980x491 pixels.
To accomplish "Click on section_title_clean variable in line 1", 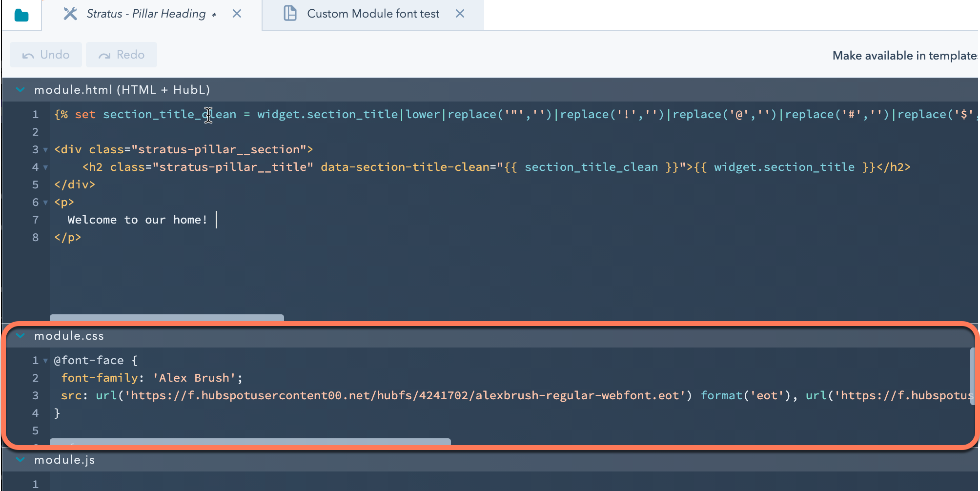I will pos(169,114).
